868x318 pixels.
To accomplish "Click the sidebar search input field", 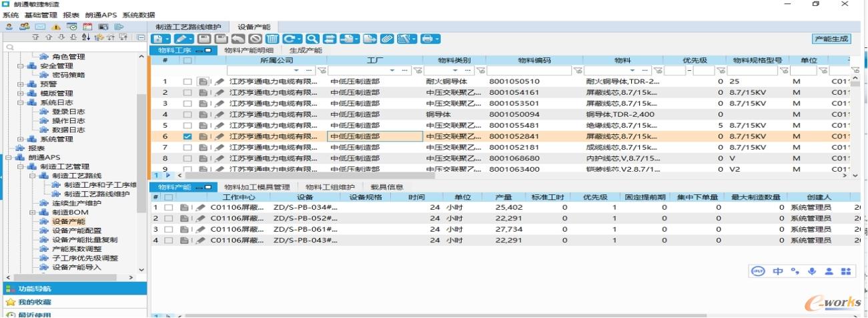I will (73, 47).
